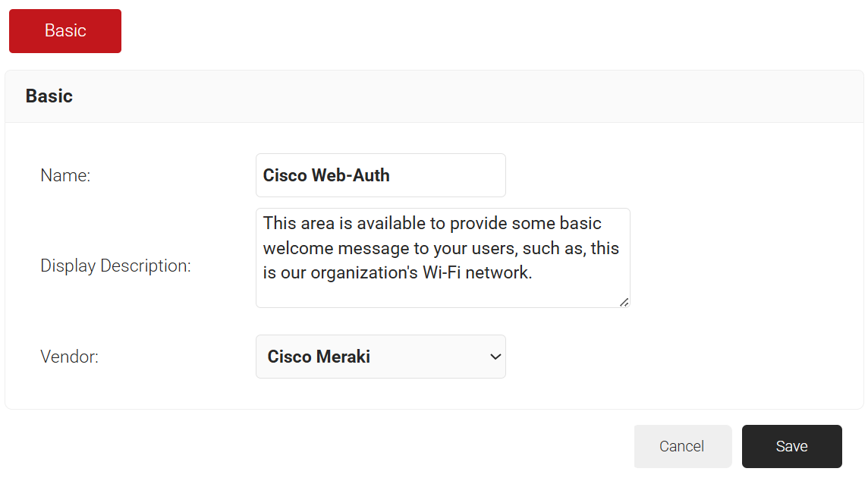Screen dimensions: 868x481
Task: Click the Display Description: label
Action: pos(115,266)
